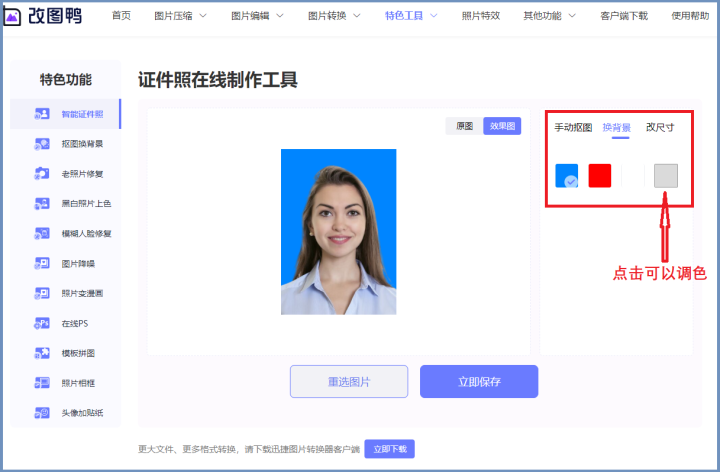720x472 pixels.
Task: Open the 头像加贴纸 icon
Action: click(42, 413)
